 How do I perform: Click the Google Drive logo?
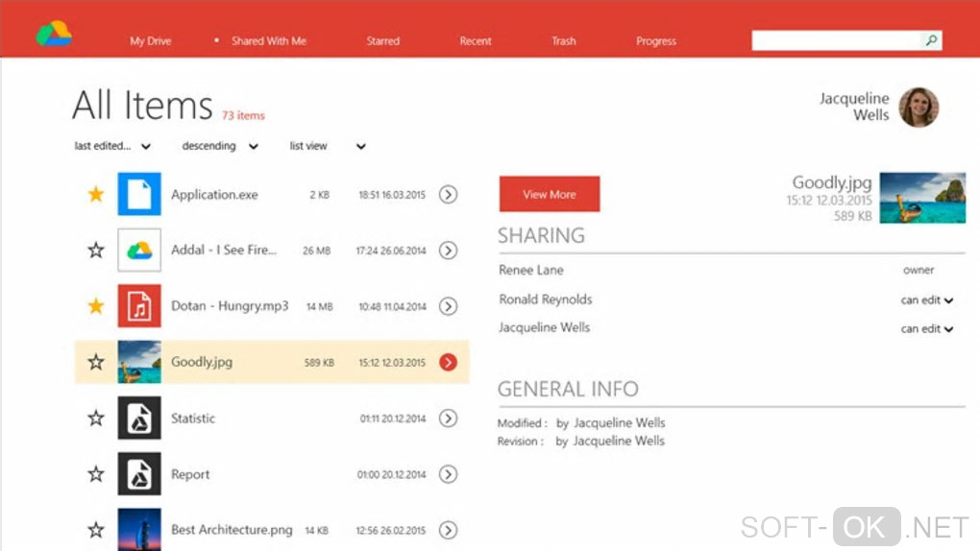pyautogui.click(x=54, y=34)
